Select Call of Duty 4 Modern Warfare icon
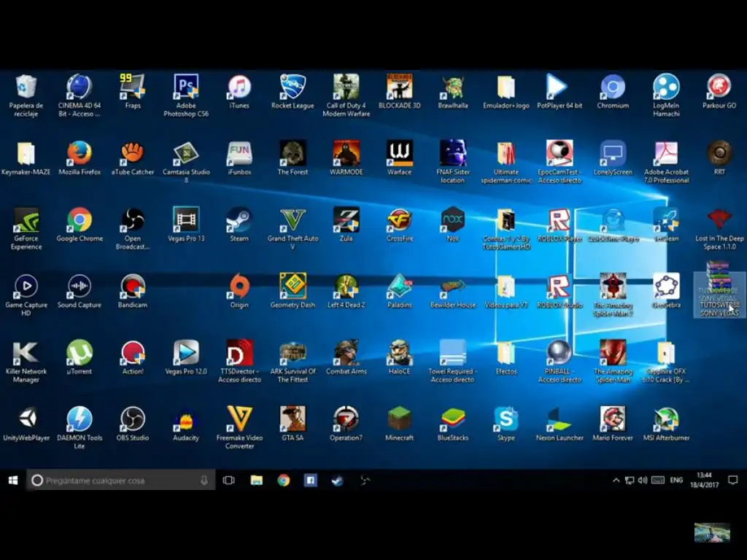The image size is (747, 560). pos(347,87)
